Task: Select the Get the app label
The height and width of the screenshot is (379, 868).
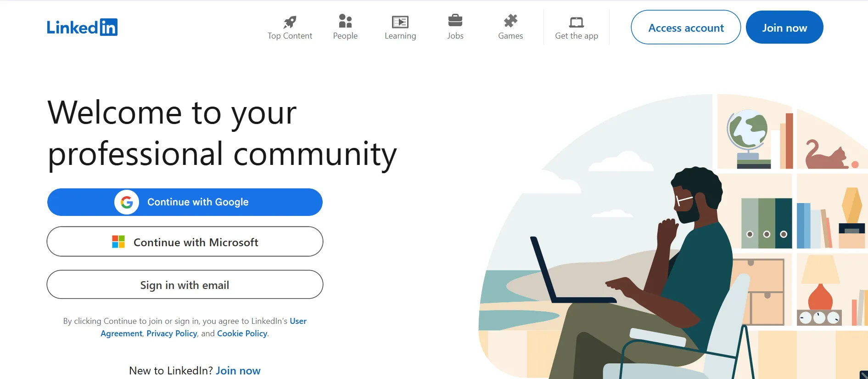Action: 577,36
